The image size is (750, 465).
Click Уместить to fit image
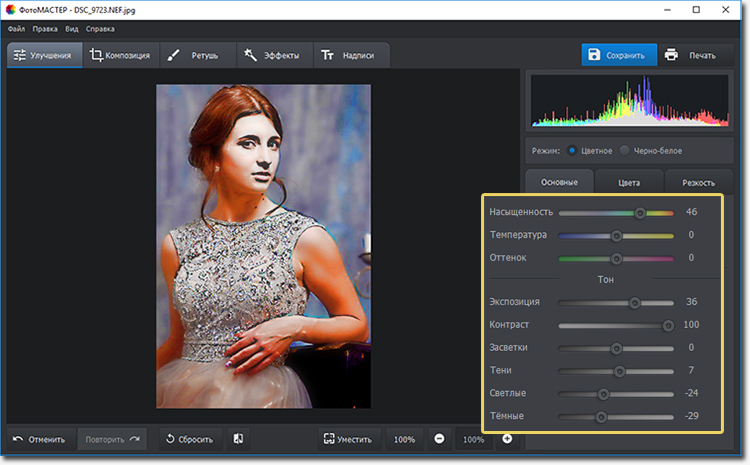pos(348,439)
